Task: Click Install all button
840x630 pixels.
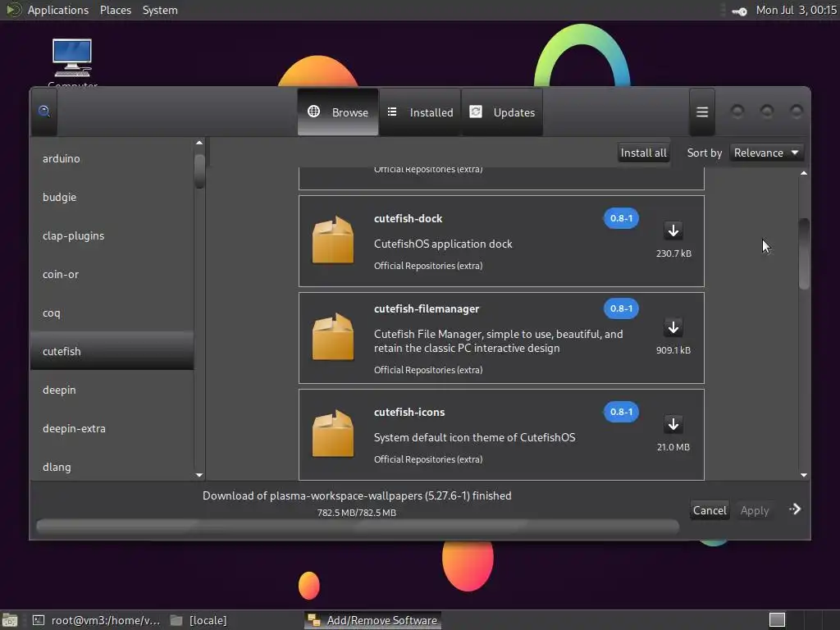Action: (x=643, y=153)
